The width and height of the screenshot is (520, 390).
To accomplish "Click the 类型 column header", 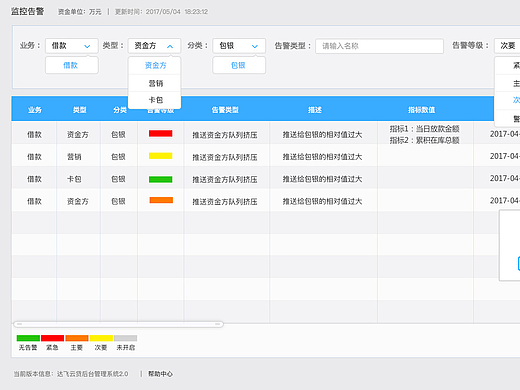I will (x=80, y=110).
